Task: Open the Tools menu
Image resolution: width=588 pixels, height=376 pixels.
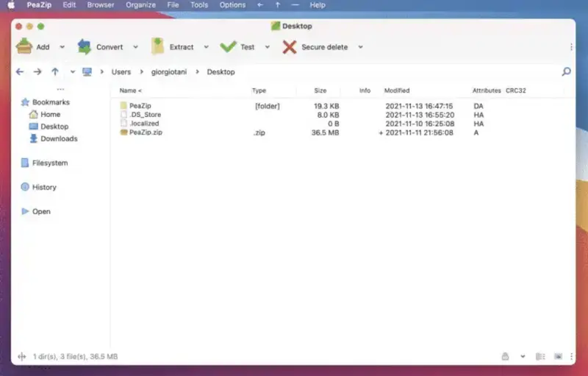Action: 199,5
